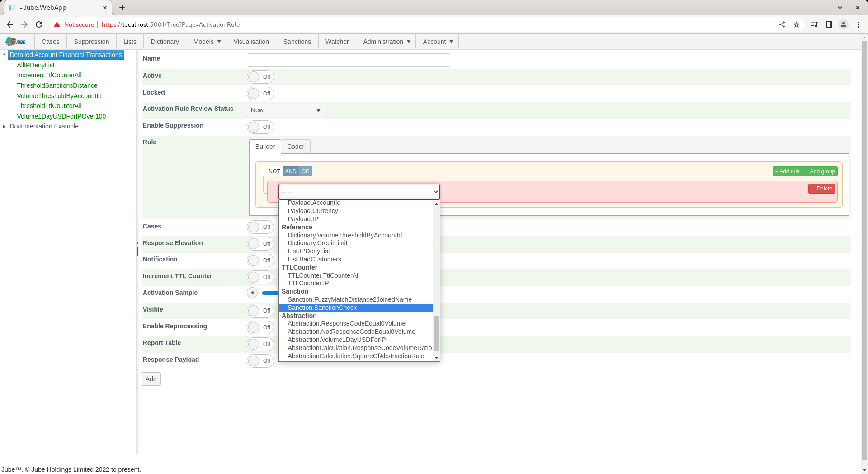Image resolution: width=868 pixels, height=474 pixels.
Task: Toggle the Visible switch
Action: point(260,311)
